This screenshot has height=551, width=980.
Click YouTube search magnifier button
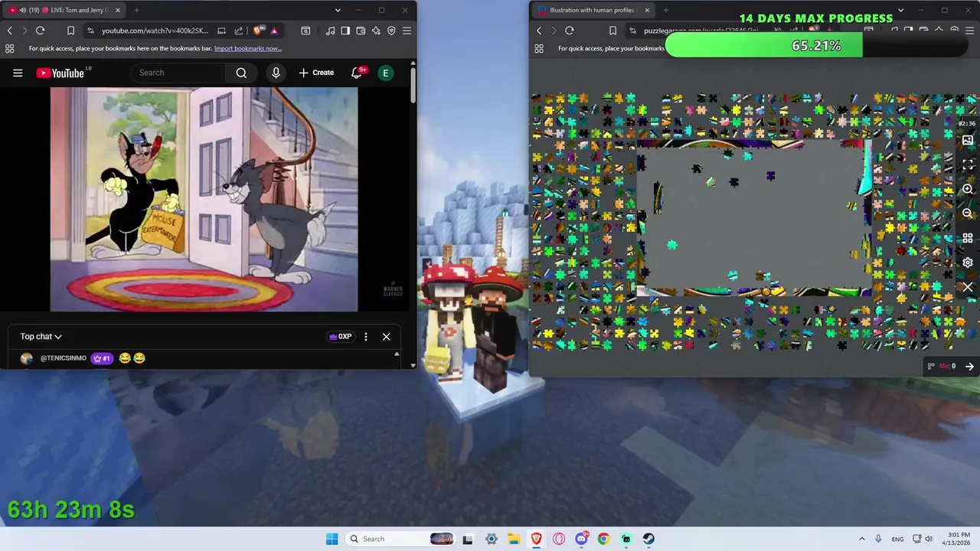tap(241, 73)
